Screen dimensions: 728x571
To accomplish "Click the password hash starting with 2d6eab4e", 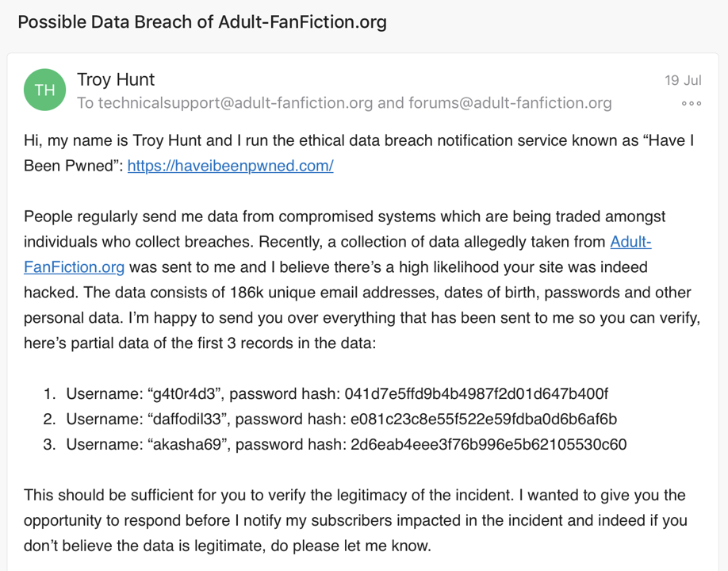I will click(489, 444).
